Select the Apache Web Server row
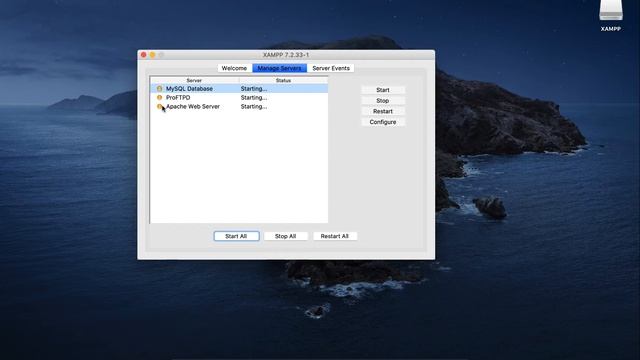This screenshot has width=640, height=360. pos(239,107)
